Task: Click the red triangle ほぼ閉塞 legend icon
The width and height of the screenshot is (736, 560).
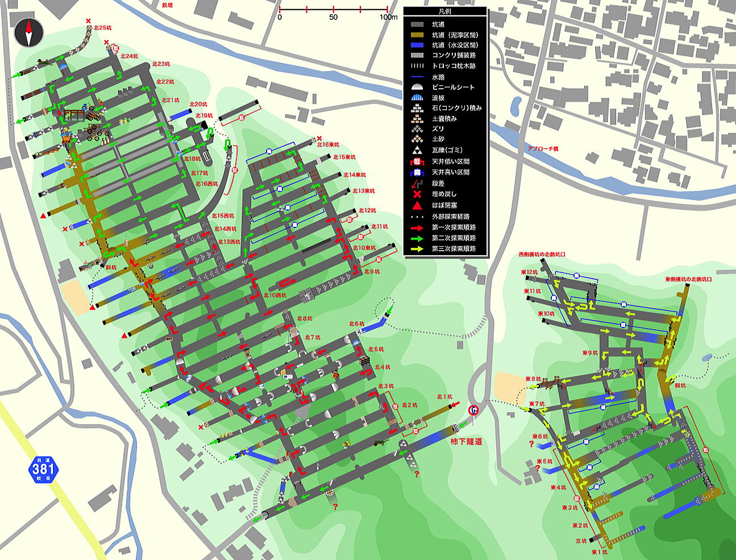Action: (417, 205)
